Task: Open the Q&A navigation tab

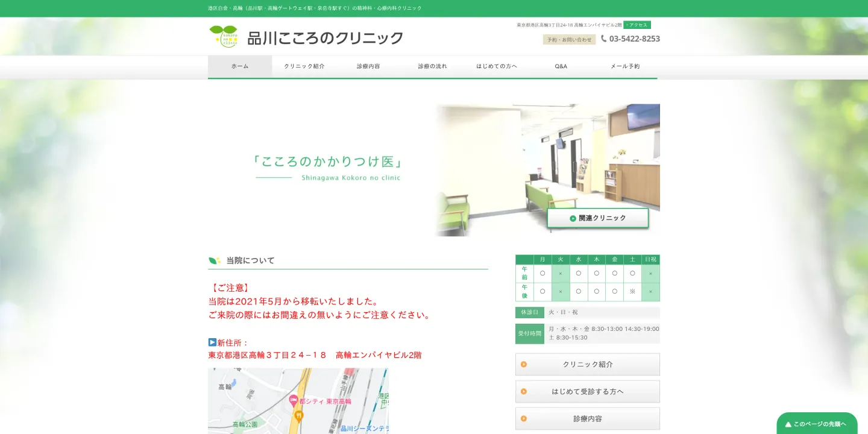Action: click(x=560, y=66)
